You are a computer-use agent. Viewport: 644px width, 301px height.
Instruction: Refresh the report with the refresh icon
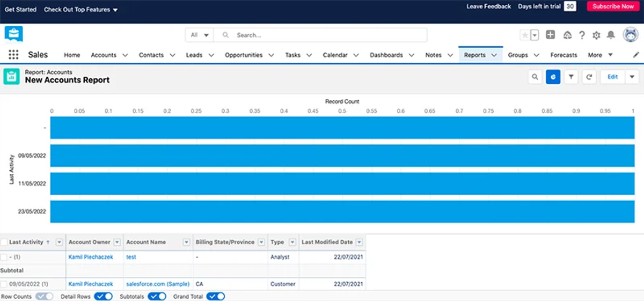[589, 77]
